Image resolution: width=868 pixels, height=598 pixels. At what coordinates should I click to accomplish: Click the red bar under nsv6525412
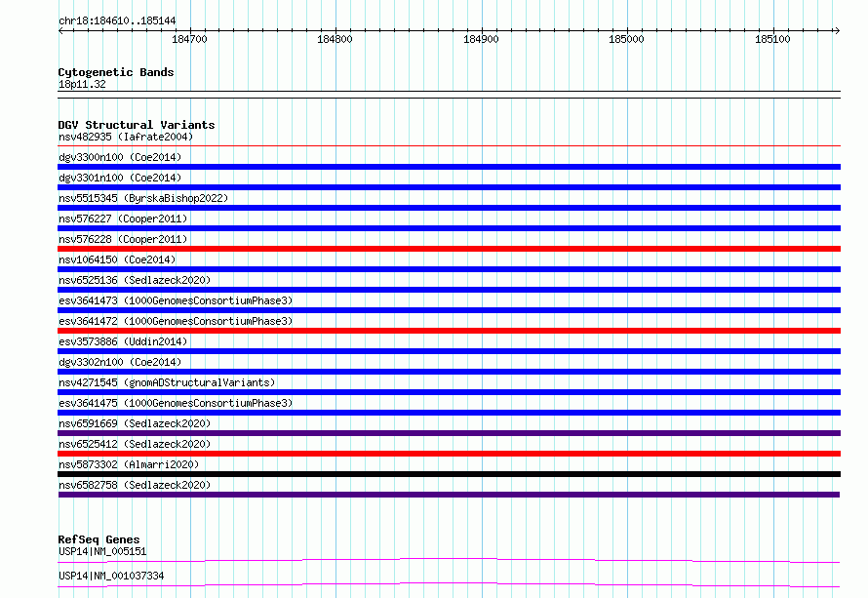coord(449,454)
